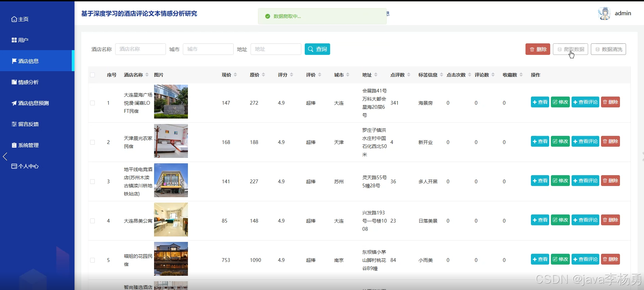Check the row 3 地平线电竞酒店 checkbox
The height and width of the screenshot is (290, 644).
pos(92,182)
